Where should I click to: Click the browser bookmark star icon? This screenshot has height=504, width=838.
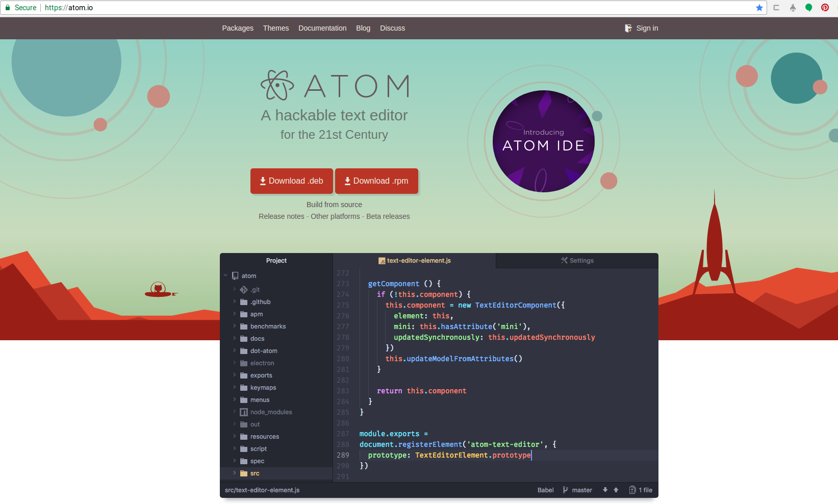click(x=759, y=8)
